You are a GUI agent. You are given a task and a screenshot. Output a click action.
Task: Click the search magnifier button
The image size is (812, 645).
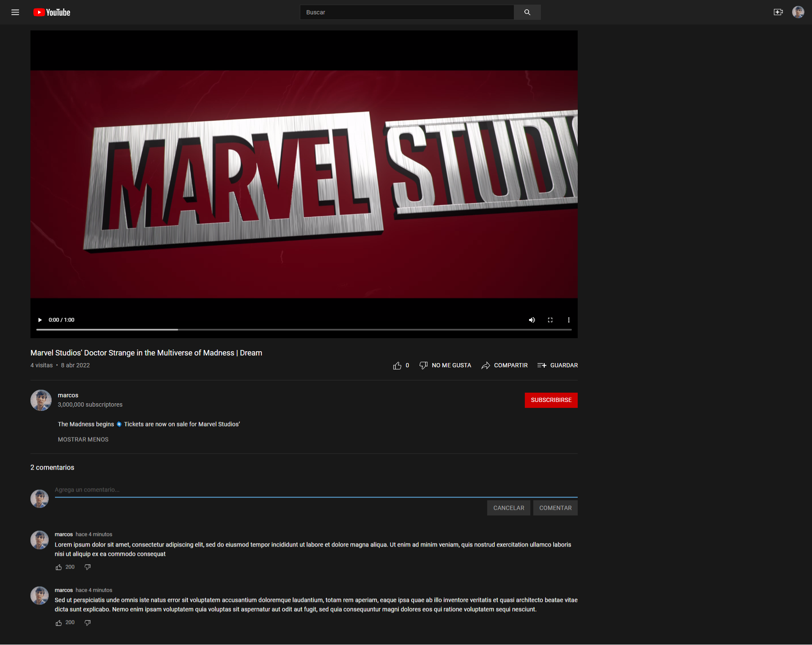[527, 12]
